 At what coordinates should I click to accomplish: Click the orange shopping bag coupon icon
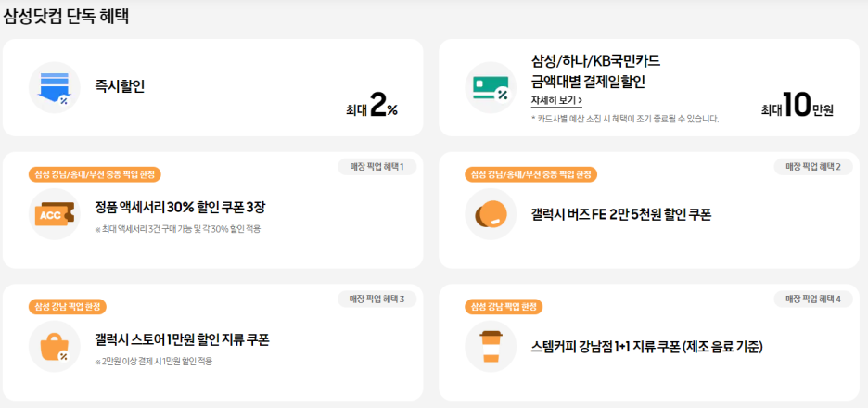coord(54,346)
